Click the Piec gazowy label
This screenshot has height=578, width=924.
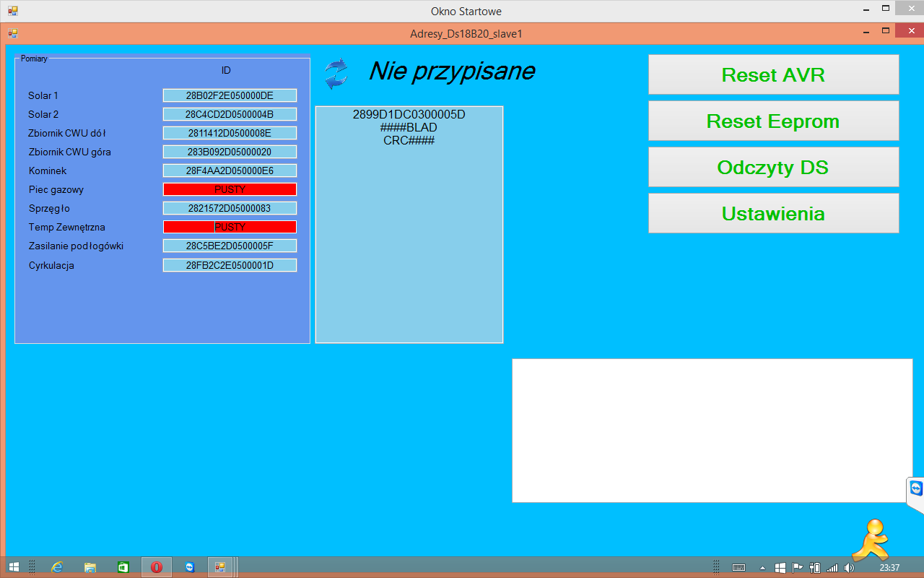[x=56, y=189]
